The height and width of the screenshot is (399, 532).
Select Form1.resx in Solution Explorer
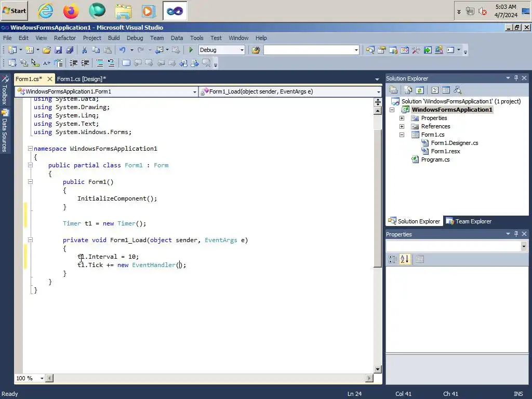(445, 151)
